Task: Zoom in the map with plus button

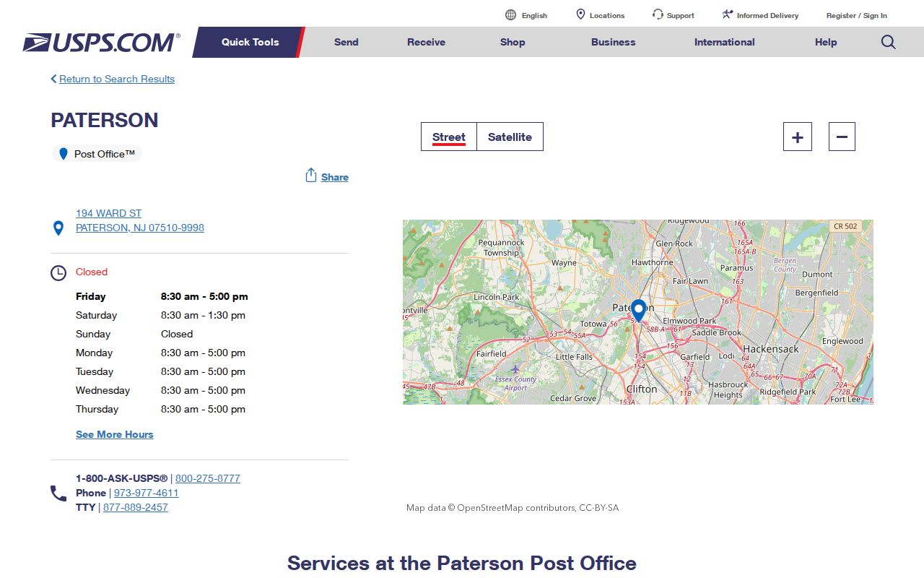Action: (798, 137)
